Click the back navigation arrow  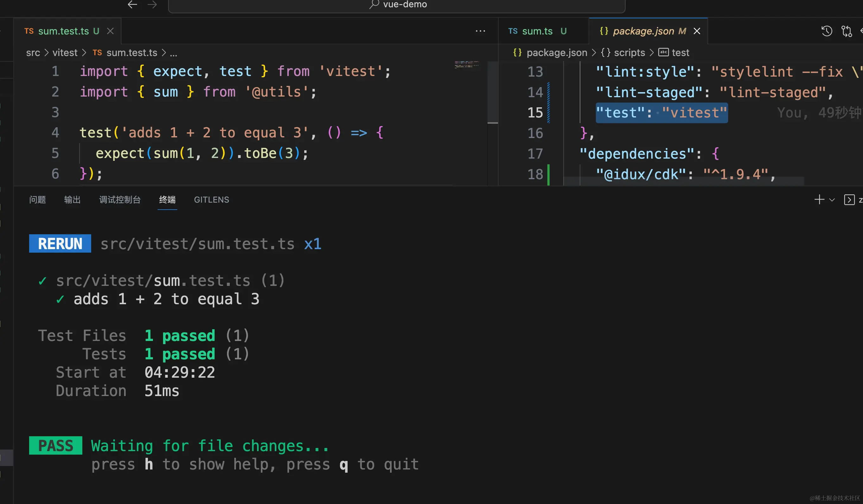pyautogui.click(x=132, y=4)
